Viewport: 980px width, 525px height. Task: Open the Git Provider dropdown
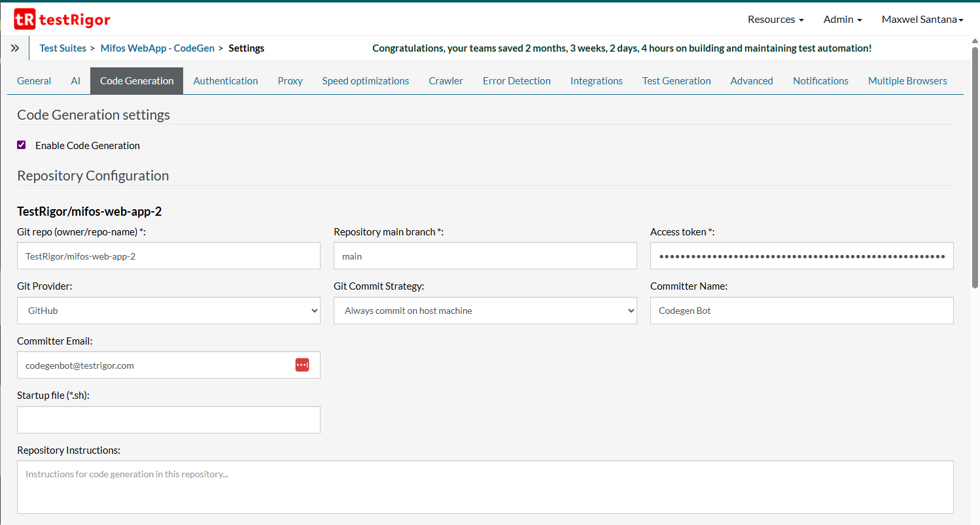[x=169, y=311]
